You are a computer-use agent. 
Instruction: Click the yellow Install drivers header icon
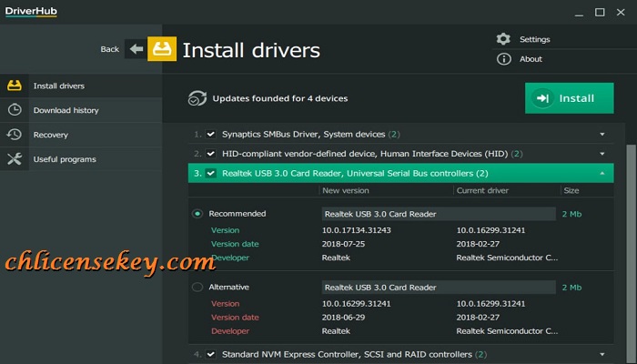coord(162,49)
